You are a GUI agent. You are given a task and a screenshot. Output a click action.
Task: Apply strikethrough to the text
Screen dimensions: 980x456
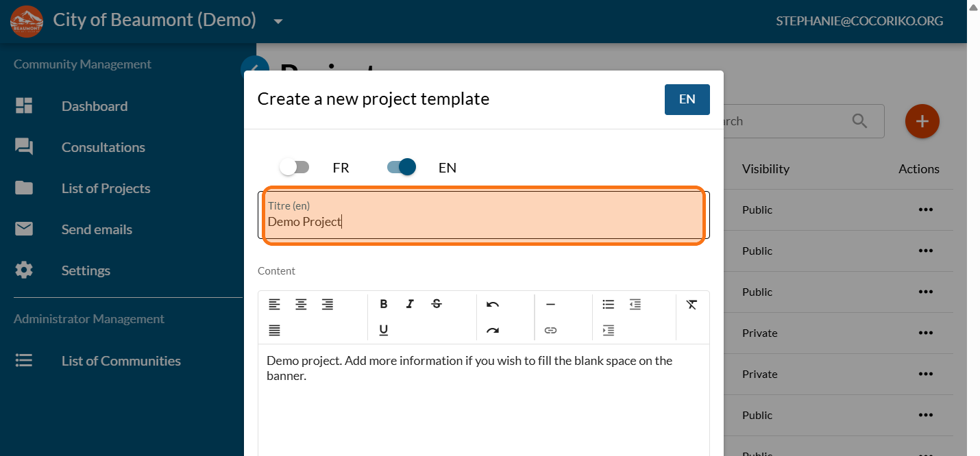point(437,305)
